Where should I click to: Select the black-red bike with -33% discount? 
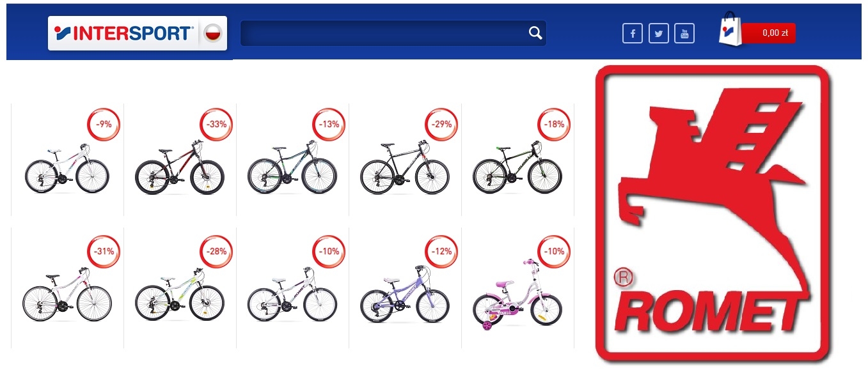click(x=180, y=169)
